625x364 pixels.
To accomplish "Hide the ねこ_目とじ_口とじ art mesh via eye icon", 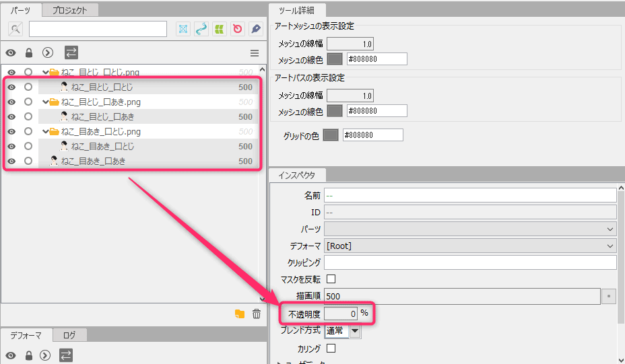I will point(11,87).
